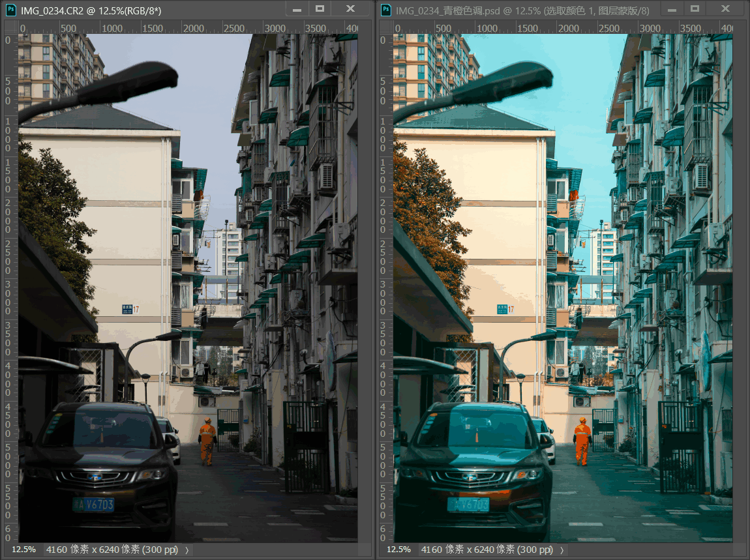Maximize the IMG_0234.CR2 document window
Viewport: 750px width, 560px height.
[320, 9]
